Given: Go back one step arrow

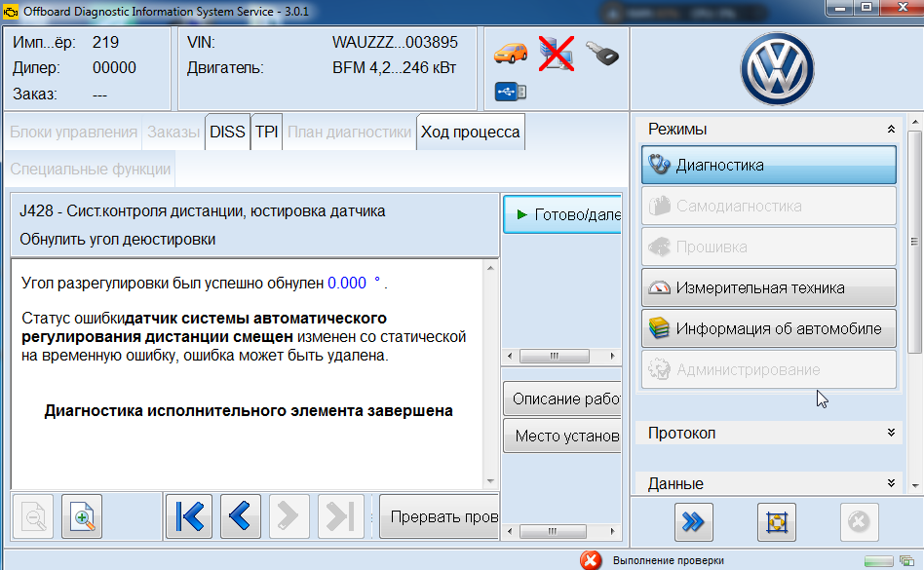Looking at the screenshot, I should [x=240, y=516].
